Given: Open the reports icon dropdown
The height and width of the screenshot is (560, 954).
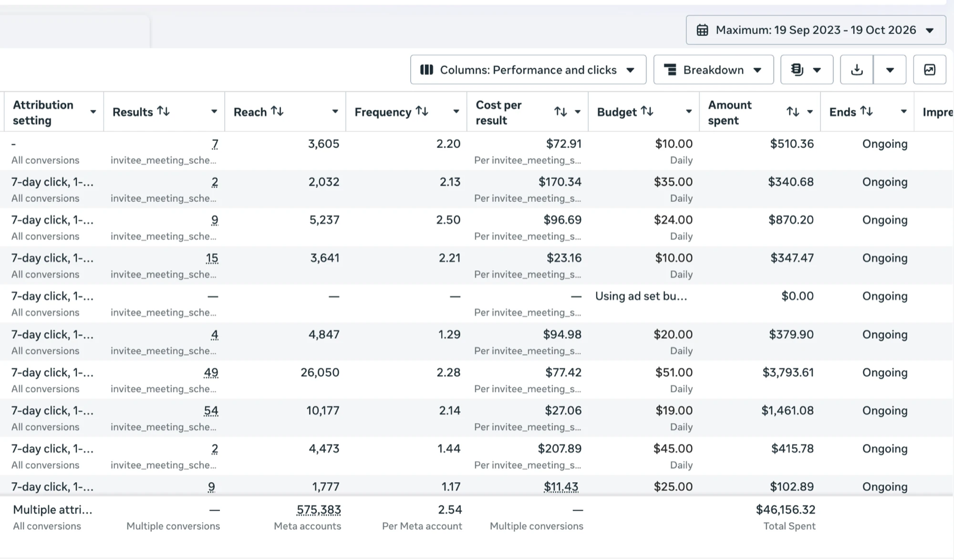Looking at the screenshot, I should point(807,70).
